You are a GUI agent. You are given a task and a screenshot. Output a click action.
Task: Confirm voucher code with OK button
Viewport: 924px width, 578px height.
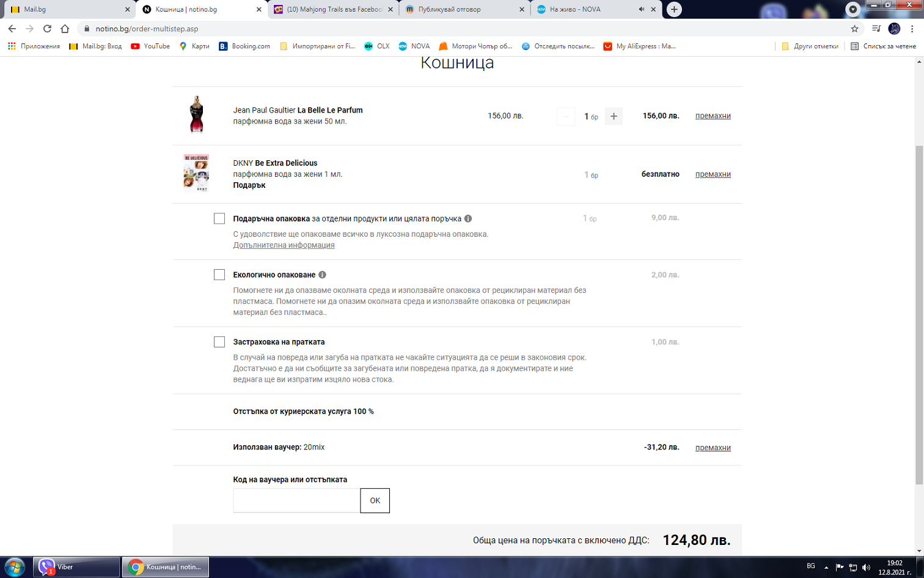(x=375, y=500)
